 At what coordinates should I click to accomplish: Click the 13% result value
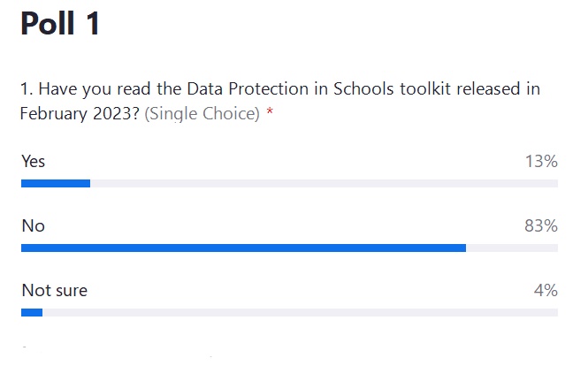(541, 162)
